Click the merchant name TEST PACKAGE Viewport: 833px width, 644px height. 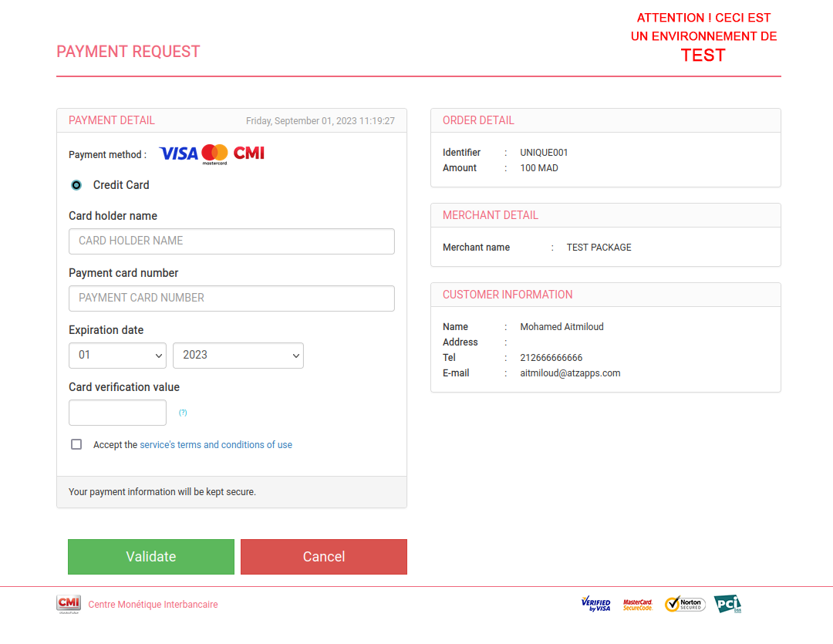tap(599, 248)
